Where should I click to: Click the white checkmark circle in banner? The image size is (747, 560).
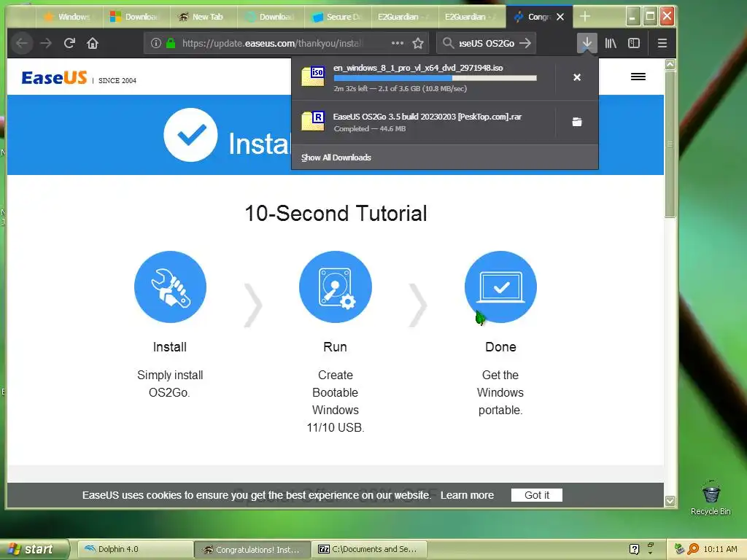coord(190,135)
